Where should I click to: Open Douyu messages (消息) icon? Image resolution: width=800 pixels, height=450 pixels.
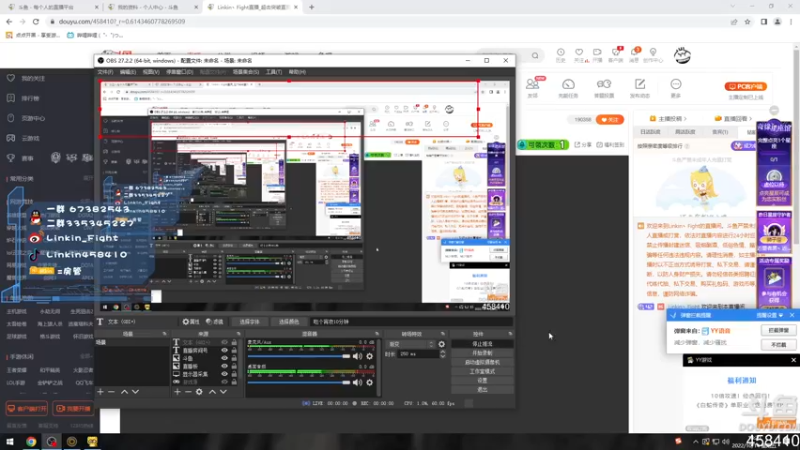click(x=634, y=55)
